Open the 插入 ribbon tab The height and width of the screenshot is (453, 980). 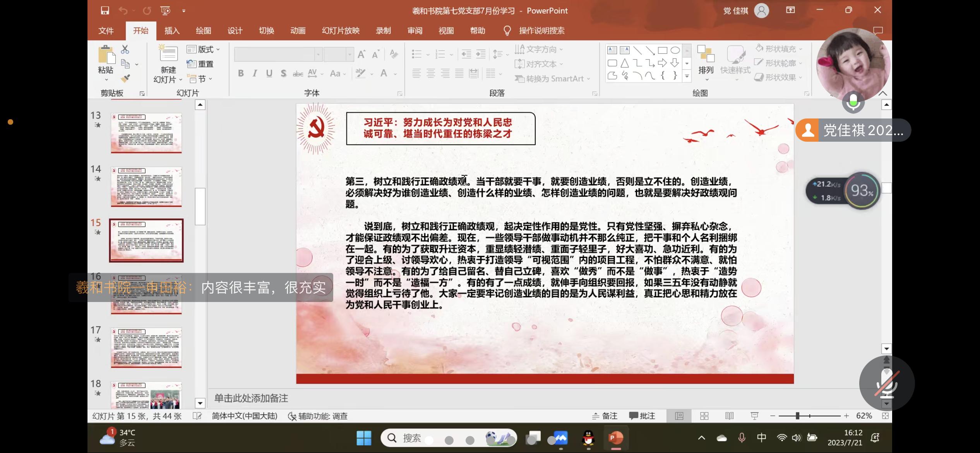coord(172,31)
